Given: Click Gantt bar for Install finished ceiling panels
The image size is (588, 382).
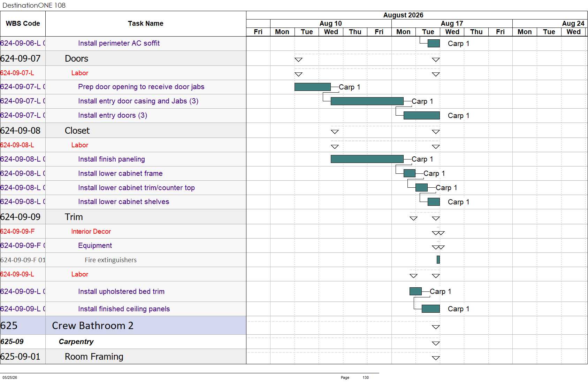Looking at the screenshot, I should point(431,309).
